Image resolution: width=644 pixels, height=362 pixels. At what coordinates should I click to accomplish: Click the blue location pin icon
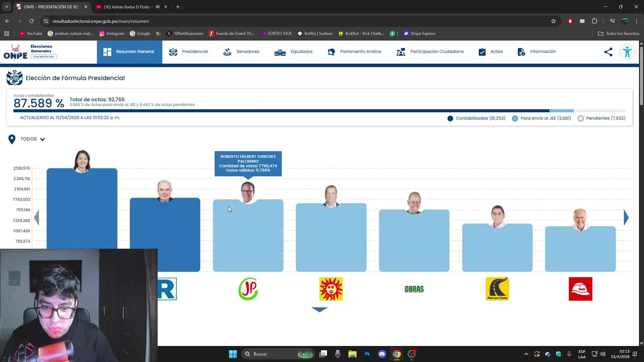coord(12,139)
